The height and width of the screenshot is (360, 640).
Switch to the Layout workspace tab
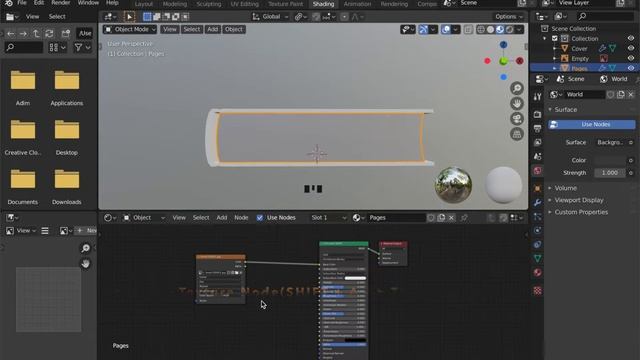[144, 4]
